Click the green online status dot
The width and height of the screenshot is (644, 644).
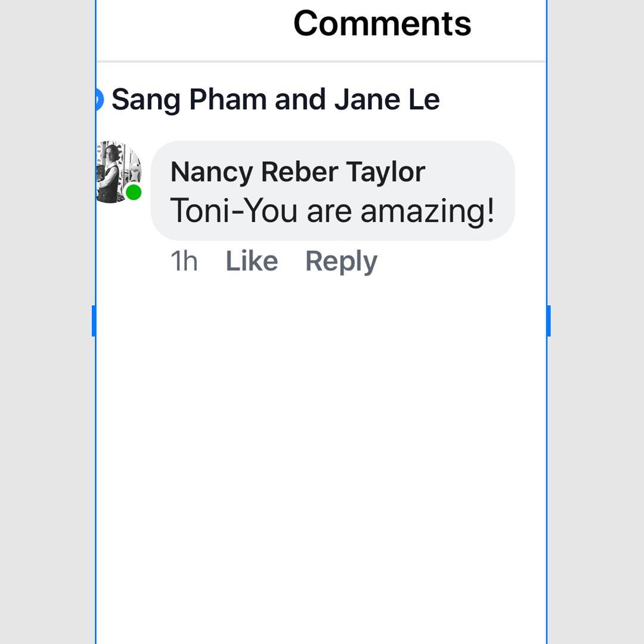click(134, 192)
